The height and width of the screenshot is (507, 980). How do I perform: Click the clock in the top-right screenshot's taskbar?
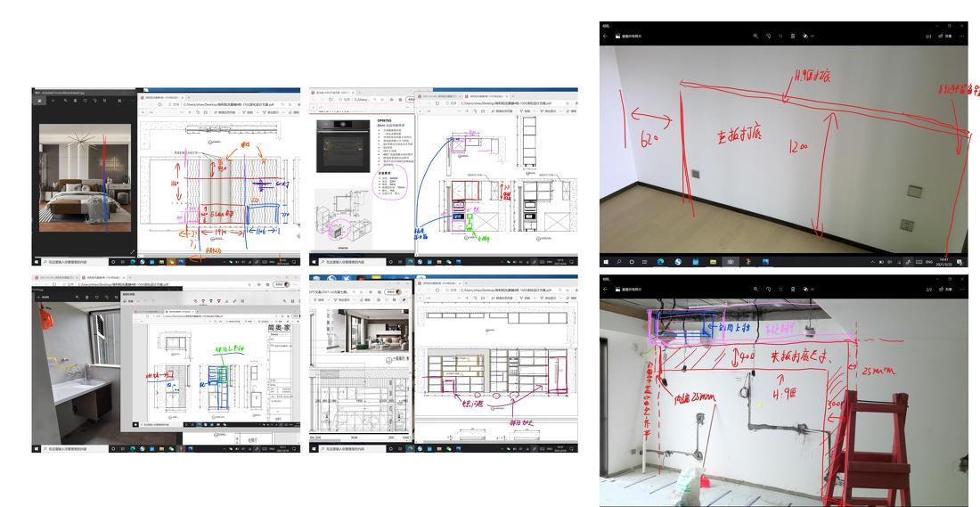coord(945,262)
